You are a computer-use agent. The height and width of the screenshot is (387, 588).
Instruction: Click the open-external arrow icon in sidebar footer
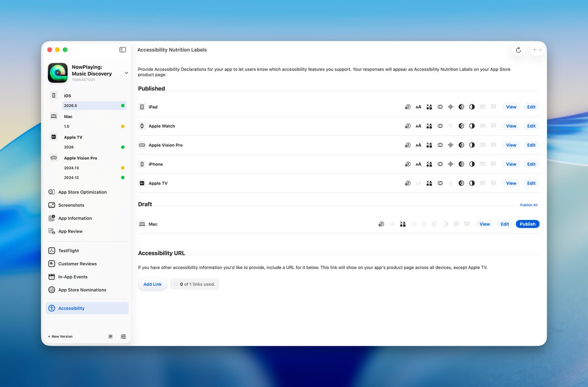110,337
